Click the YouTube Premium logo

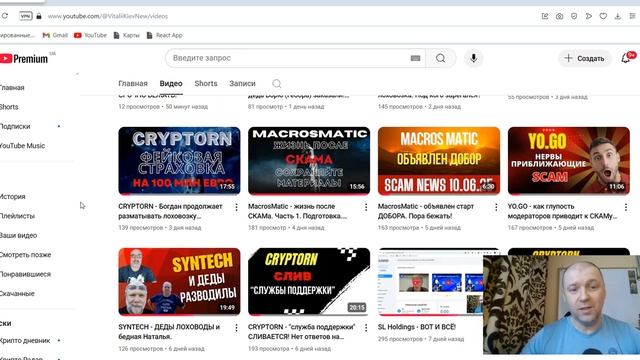24,59
